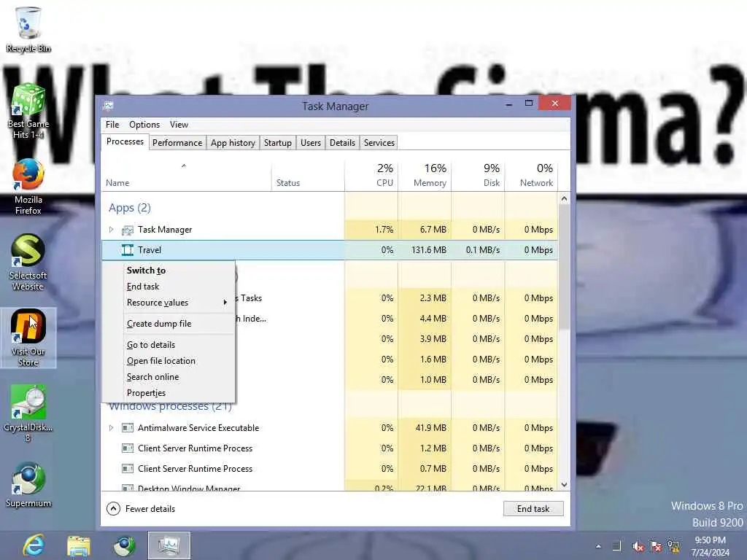Image resolution: width=747 pixels, height=560 pixels.
Task: Click the End task button
Action: click(x=533, y=508)
